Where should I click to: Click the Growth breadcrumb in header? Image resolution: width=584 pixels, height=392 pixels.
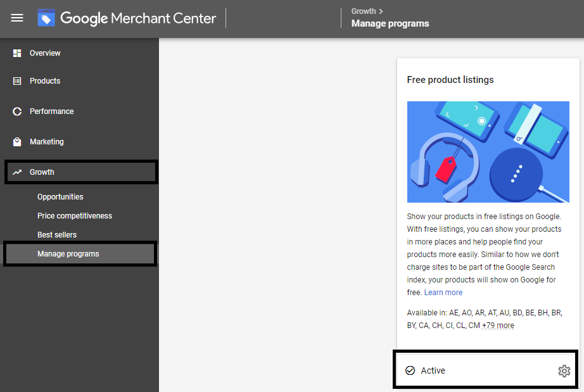click(364, 11)
